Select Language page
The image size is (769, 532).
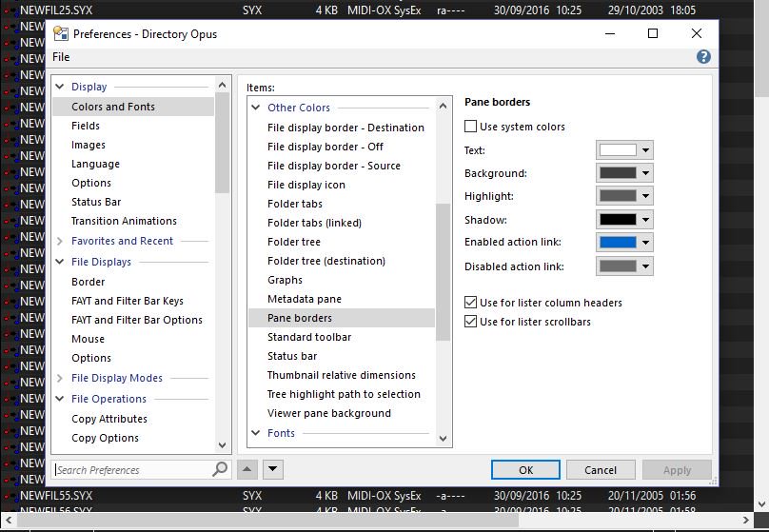coord(95,164)
